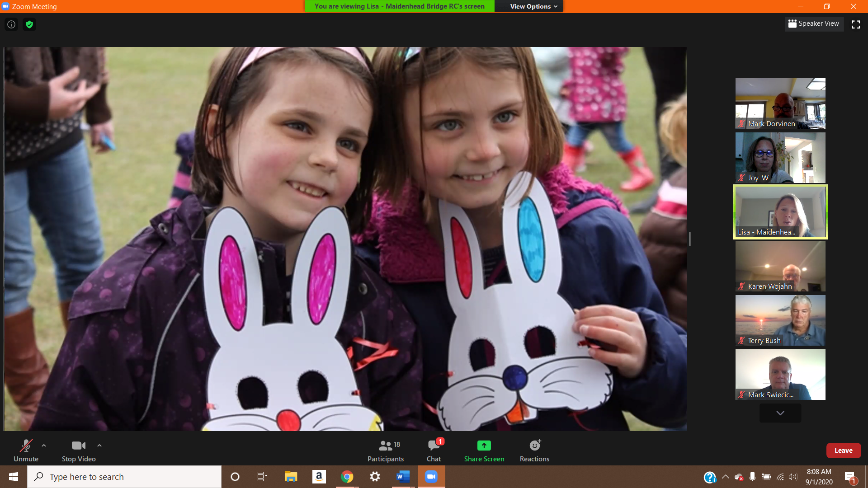Image resolution: width=868 pixels, height=488 pixels.
Task: Open the Get Help tray icon
Action: (710, 477)
